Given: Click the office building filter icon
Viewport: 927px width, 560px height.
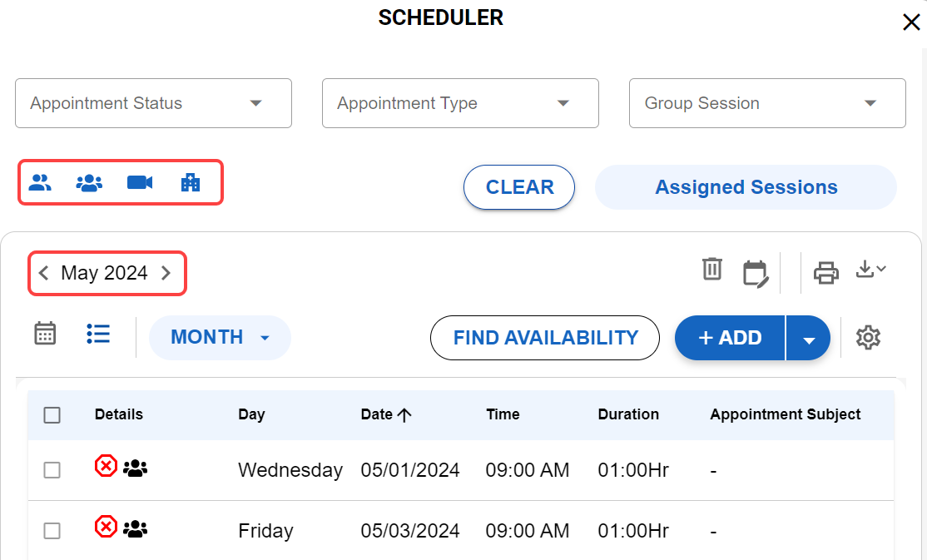Looking at the screenshot, I should (191, 183).
